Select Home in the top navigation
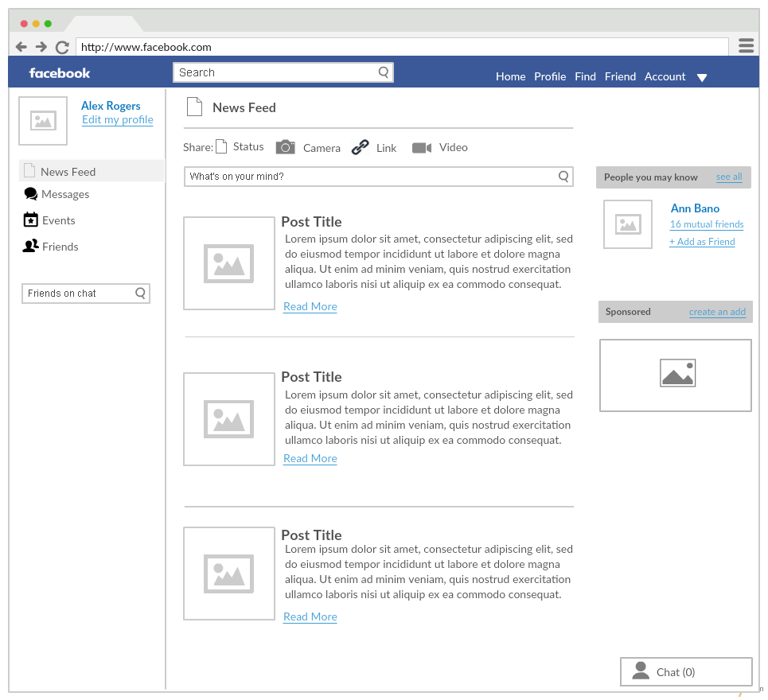Screen dimensions: 768x700 (510, 76)
